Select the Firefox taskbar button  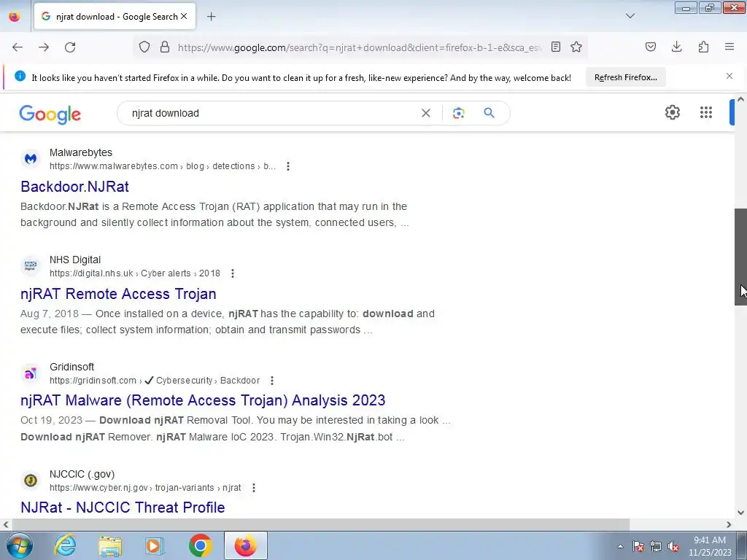point(245,545)
